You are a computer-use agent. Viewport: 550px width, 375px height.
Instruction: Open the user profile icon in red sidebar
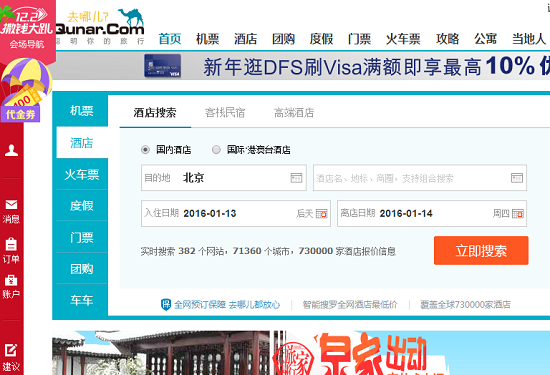click(x=11, y=150)
